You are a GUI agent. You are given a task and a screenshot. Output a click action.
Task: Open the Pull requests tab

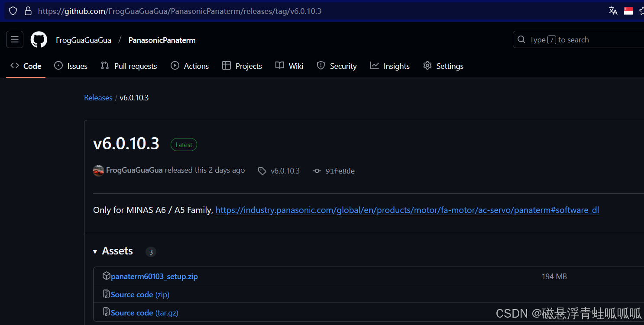129,66
